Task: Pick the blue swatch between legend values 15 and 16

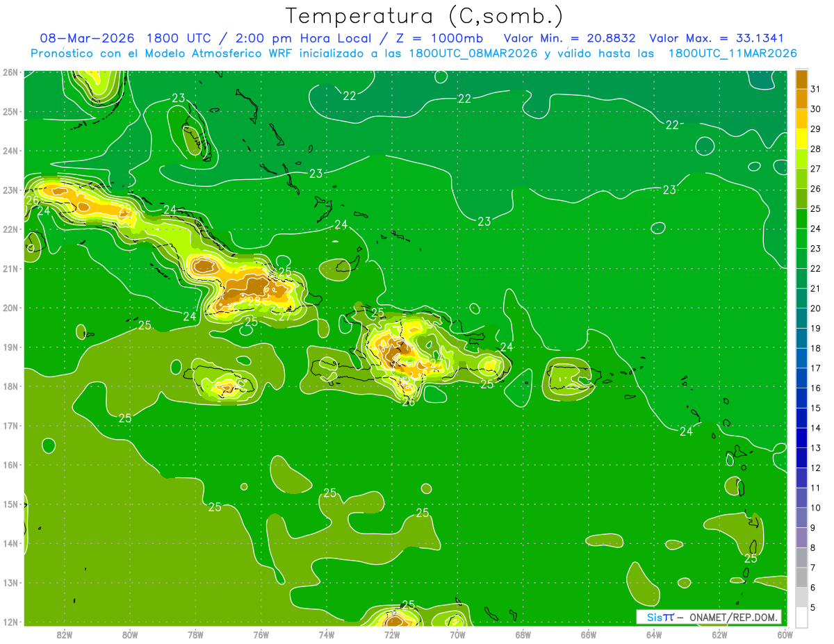Action: click(x=801, y=398)
